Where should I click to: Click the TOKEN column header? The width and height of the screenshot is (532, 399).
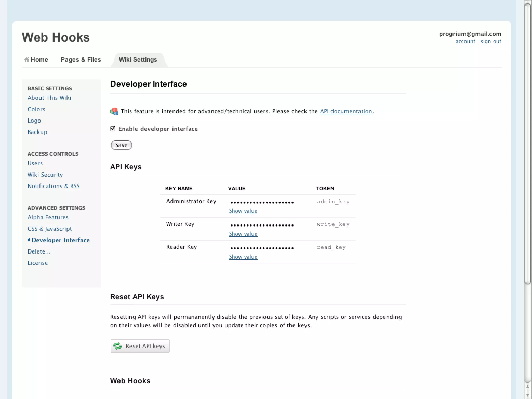325,188
